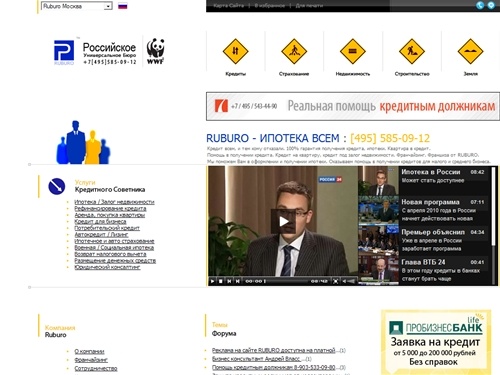500x375 pixels.
Task: Click the Russian flag language icon
Action: pyautogui.click(x=123, y=6)
